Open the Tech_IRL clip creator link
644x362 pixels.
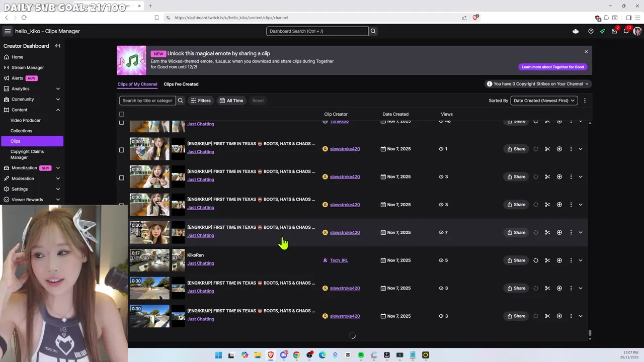pos(339,260)
